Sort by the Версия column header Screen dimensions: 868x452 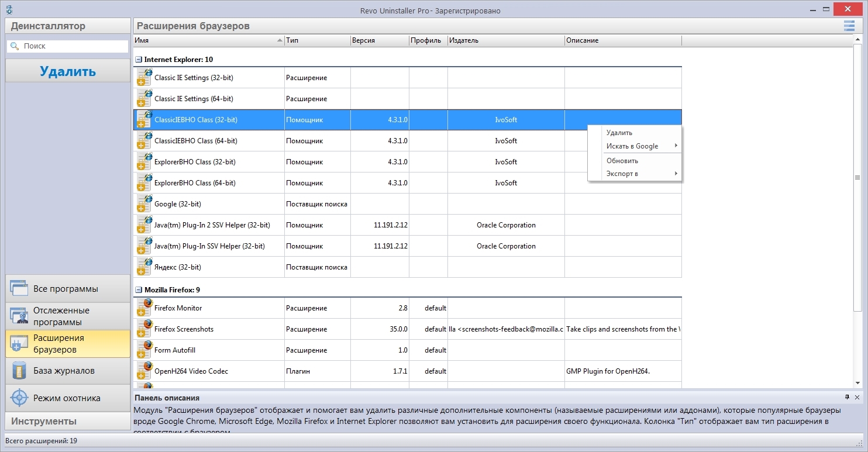click(x=380, y=40)
